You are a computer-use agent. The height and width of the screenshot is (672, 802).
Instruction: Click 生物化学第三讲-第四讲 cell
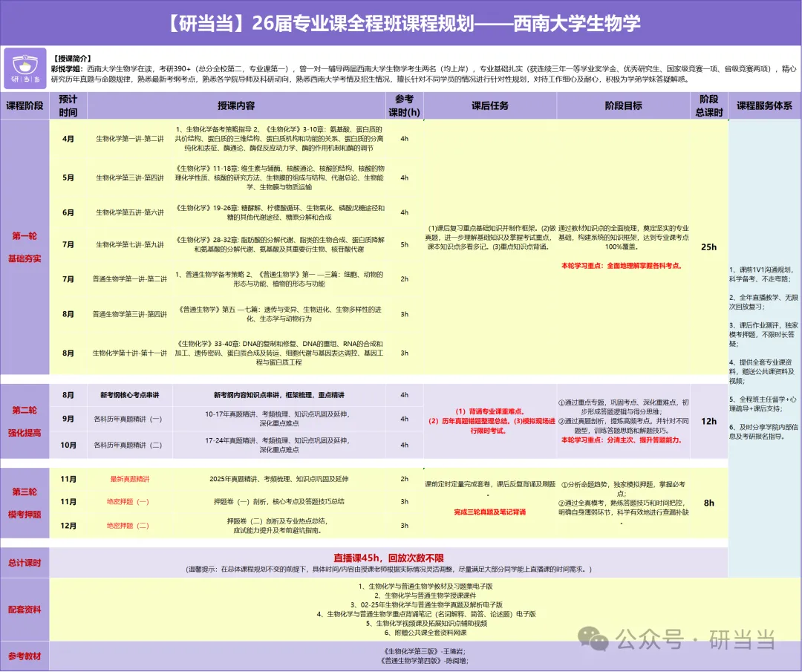coord(130,178)
